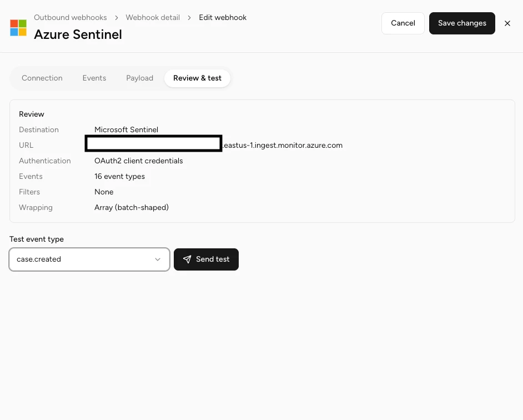Click the paper plane send icon
The height and width of the screenshot is (420, 523).
pos(187,259)
